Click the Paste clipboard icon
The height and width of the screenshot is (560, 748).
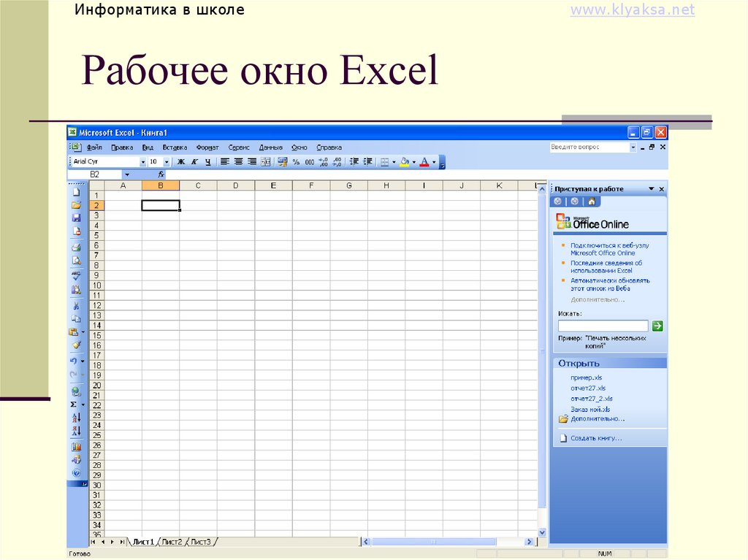pos(74,332)
